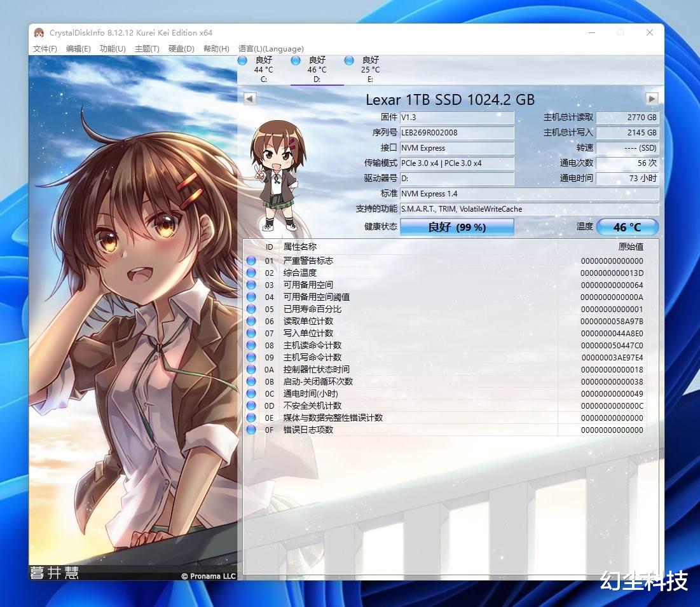The image size is (700, 607).
Task: Click the 暮井慧 character name label
Action: (x=55, y=573)
